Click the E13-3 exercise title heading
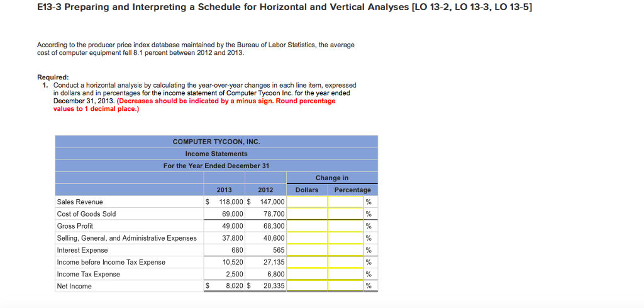 click(284, 8)
